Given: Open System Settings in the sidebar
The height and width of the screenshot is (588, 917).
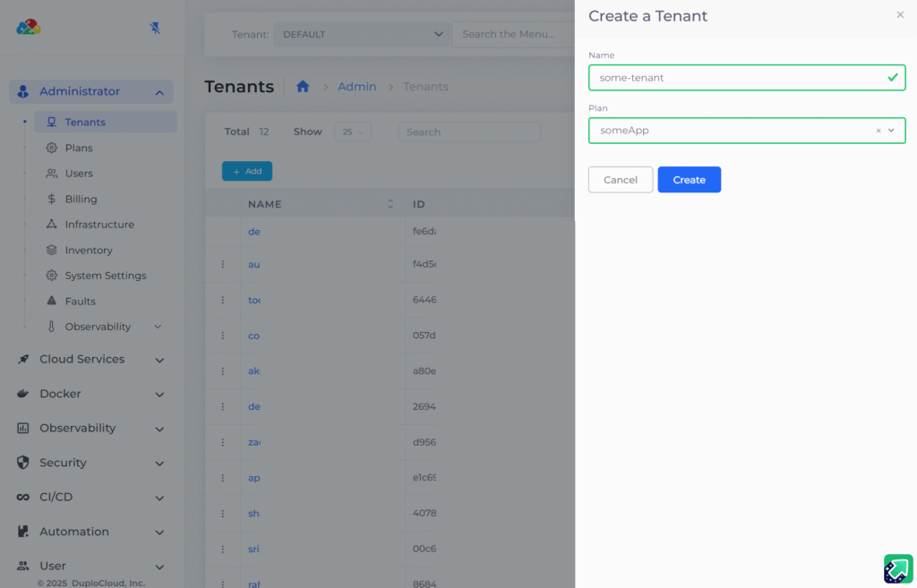Looking at the screenshot, I should [104, 275].
